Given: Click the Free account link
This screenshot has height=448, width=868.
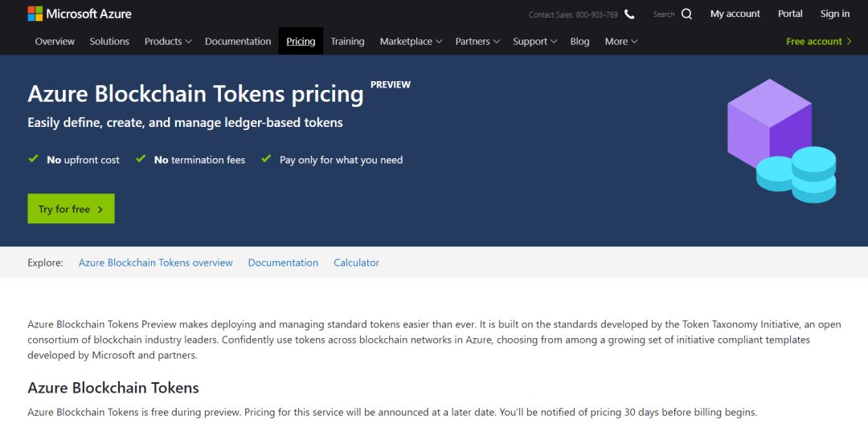Looking at the screenshot, I should coord(819,42).
